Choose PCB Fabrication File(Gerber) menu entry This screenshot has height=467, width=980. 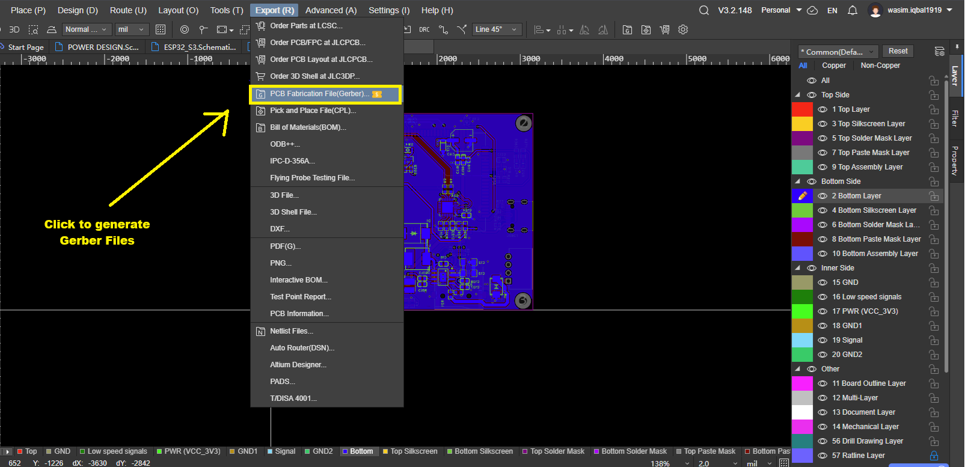point(326,94)
